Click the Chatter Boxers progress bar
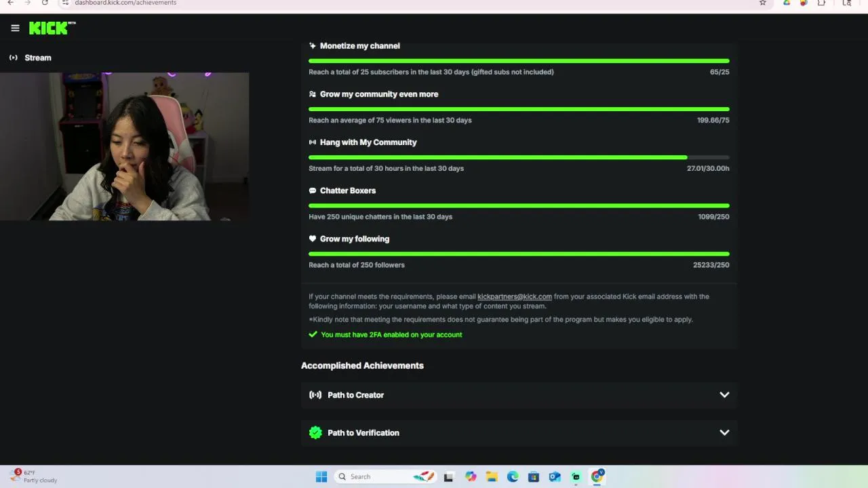The image size is (868, 488). click(x=519, y=205)
